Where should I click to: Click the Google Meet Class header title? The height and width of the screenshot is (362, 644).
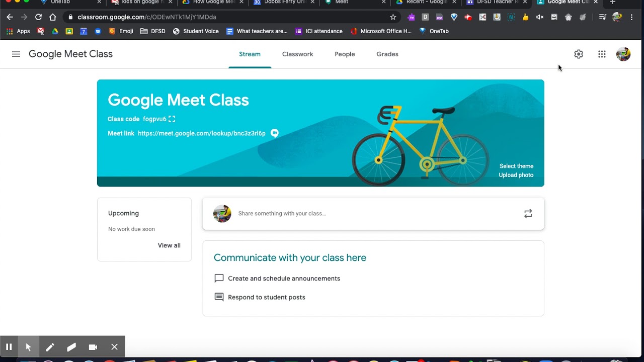70,54
